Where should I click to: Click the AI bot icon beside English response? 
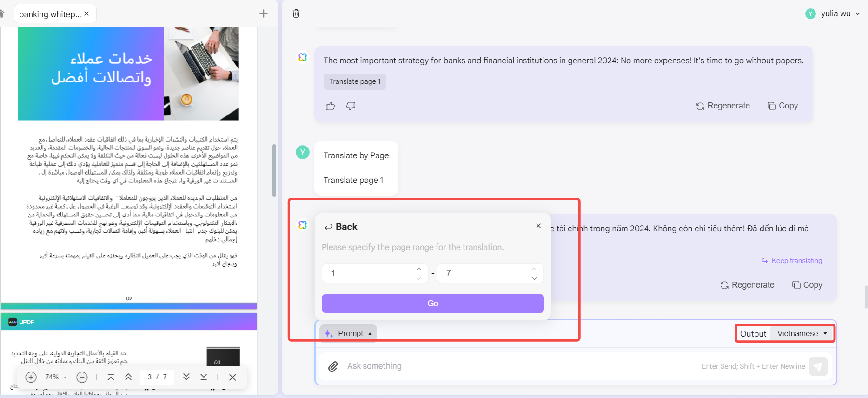[x=303, y=57]
